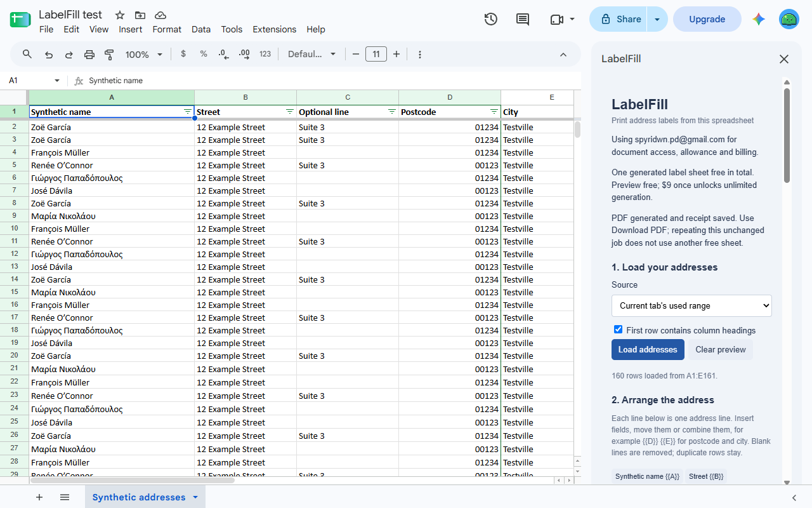Click the Share button
Viewport: 812px width, 508px height.
pyautogui.click(x=619, y=19)
